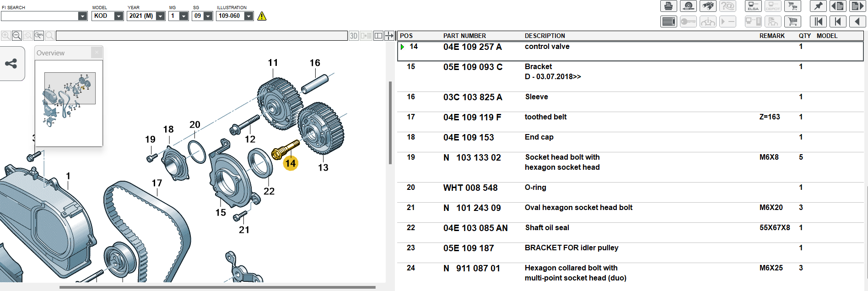Click callout number 20 on diagram
Screen dimensions: 868x291
point(195,124)
